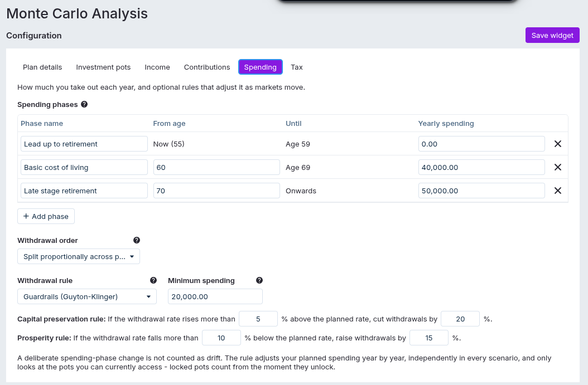588x385 pixels.
Task: Edit capital preservation threshold field showing 5
Action: [258, 319]
